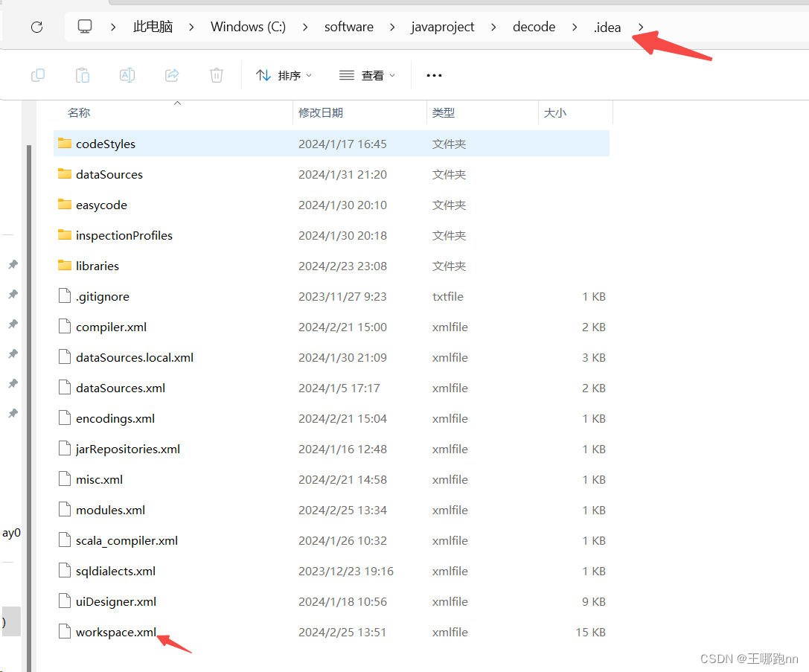
Task: Click the Delete trash icon
Action: click(216, 75)
